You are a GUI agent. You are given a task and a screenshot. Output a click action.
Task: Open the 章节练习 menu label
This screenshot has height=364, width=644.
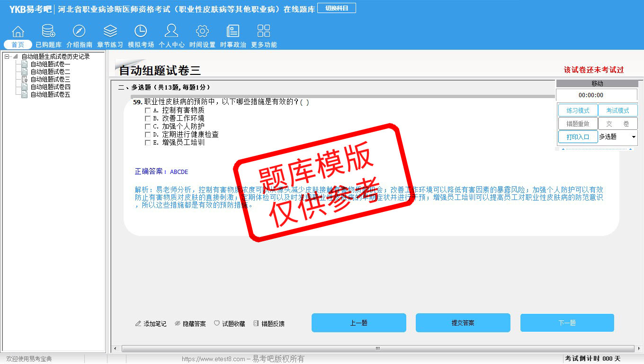[x=110, y=45]
